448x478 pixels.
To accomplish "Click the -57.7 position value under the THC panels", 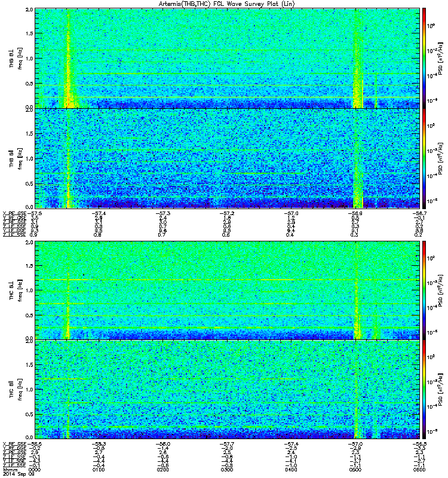I will tap(227, 444).
